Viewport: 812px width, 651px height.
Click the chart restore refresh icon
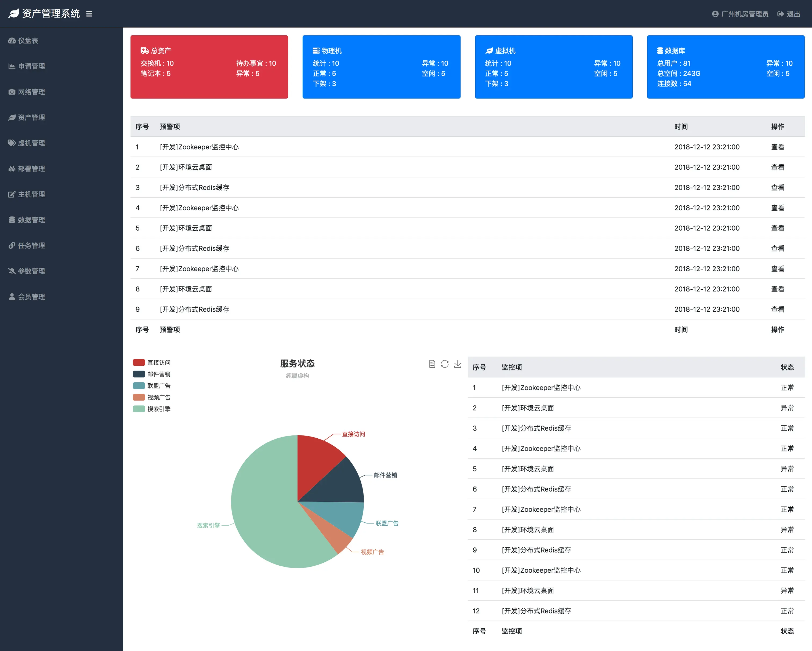click(x=445, y=364)
